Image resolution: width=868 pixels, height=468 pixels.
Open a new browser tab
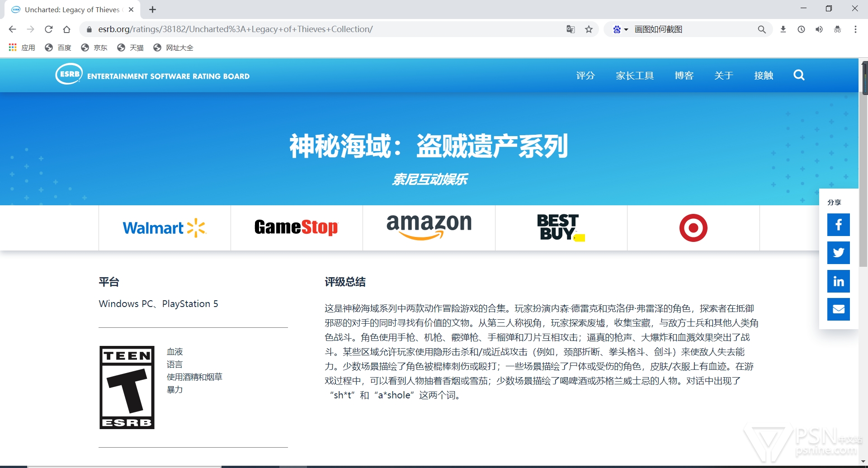[152, 9]
